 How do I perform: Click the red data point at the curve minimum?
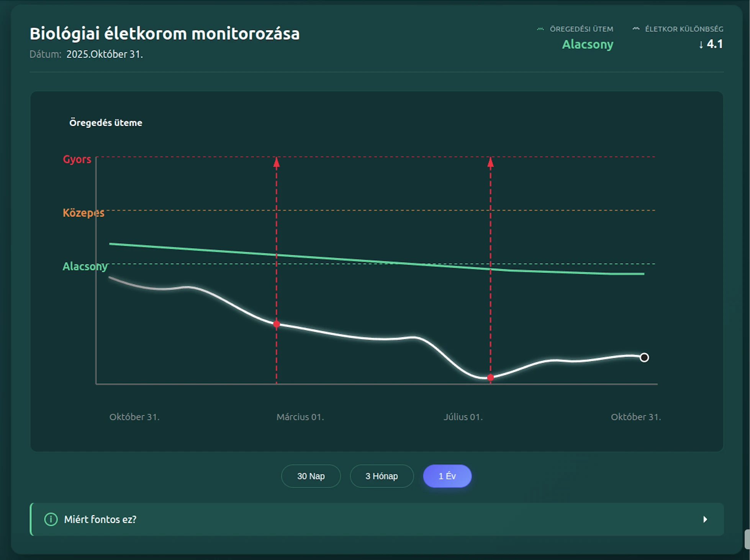pyautogui.click(x=490, y=378)
